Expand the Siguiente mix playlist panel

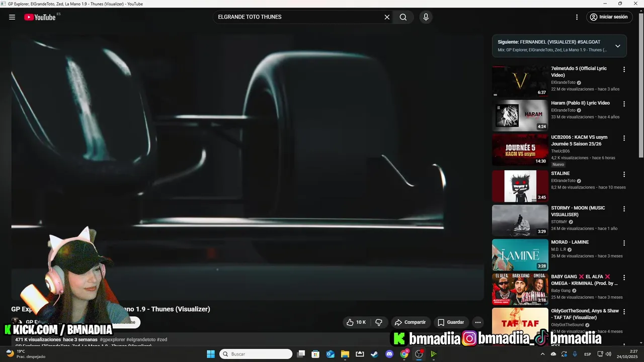618,46
